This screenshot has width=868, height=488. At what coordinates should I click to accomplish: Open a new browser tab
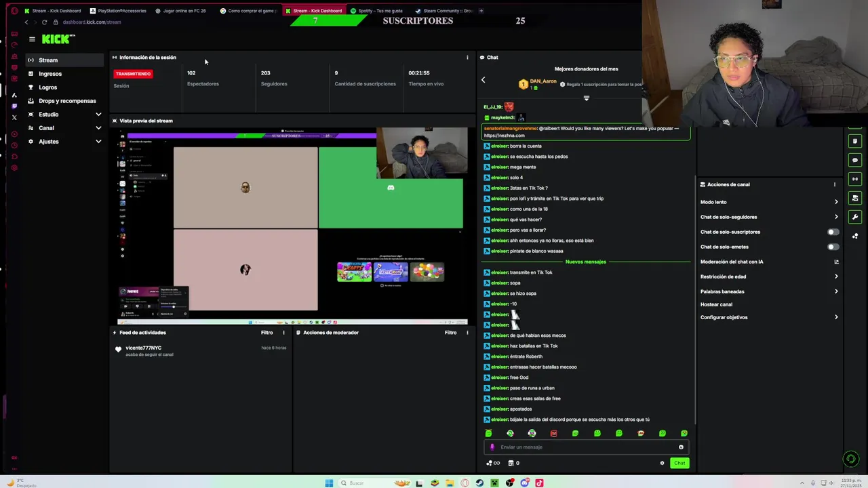(481, 11)
